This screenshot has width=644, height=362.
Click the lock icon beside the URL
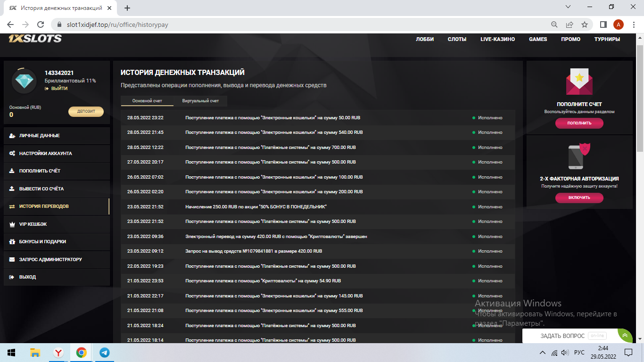point(59,25)
